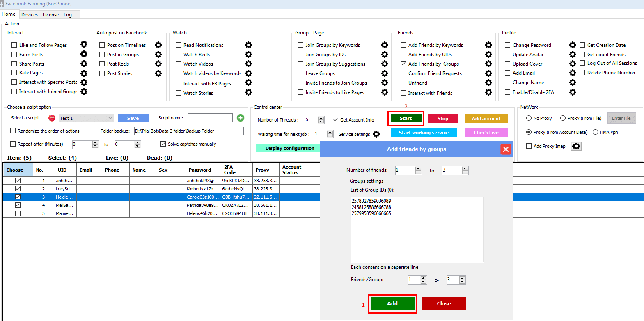Click the Add account button
The width and height of the screenshot is (644, 321).
(486, 119)
